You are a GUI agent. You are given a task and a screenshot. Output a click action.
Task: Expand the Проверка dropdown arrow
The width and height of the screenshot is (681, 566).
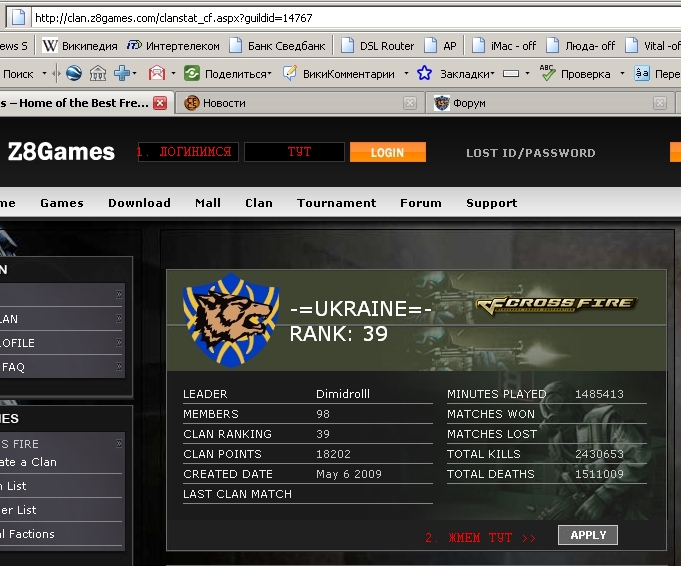[622, 73]
